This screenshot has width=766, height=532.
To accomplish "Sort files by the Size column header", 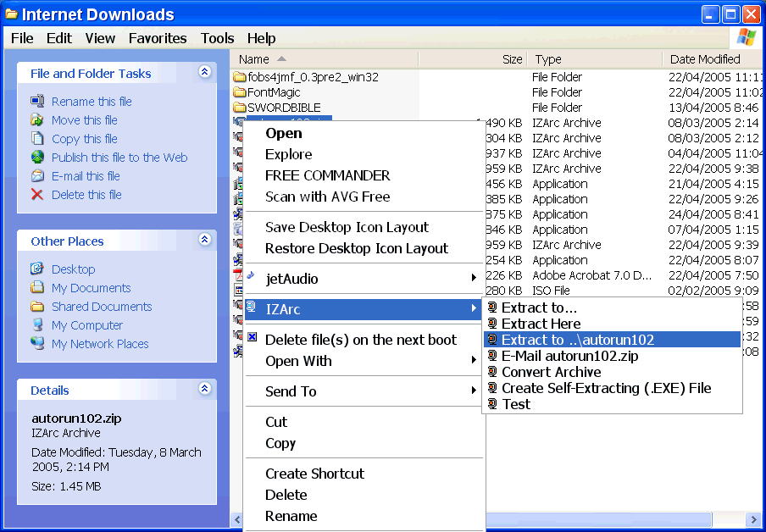I will pyautogui.click(x=473, y=59).
